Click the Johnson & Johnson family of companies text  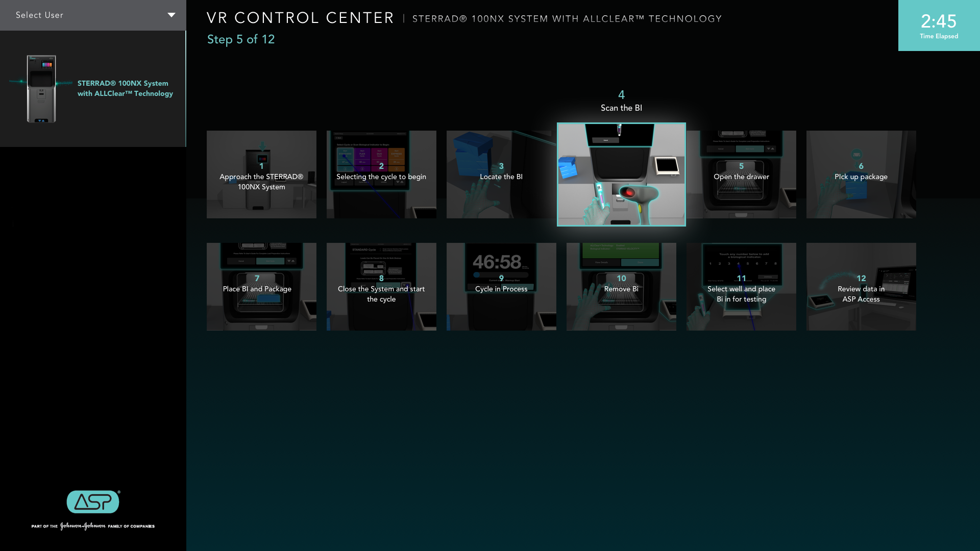(x=93, y=526)
